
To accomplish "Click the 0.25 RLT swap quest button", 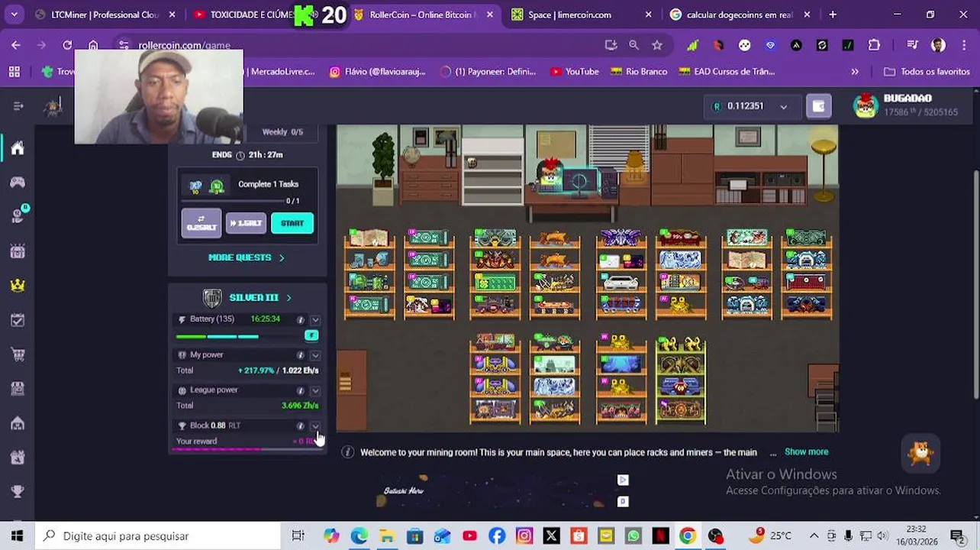I will pos(201,223).
